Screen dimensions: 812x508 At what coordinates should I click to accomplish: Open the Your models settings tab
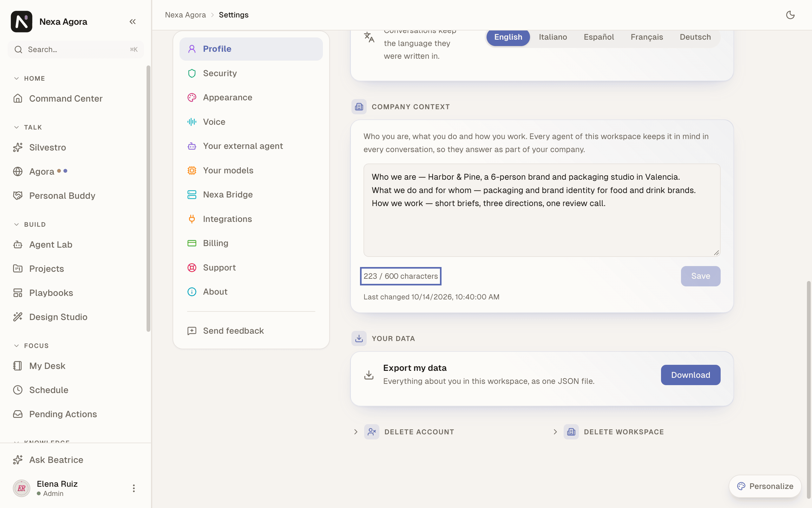click(x=251, y=170)
